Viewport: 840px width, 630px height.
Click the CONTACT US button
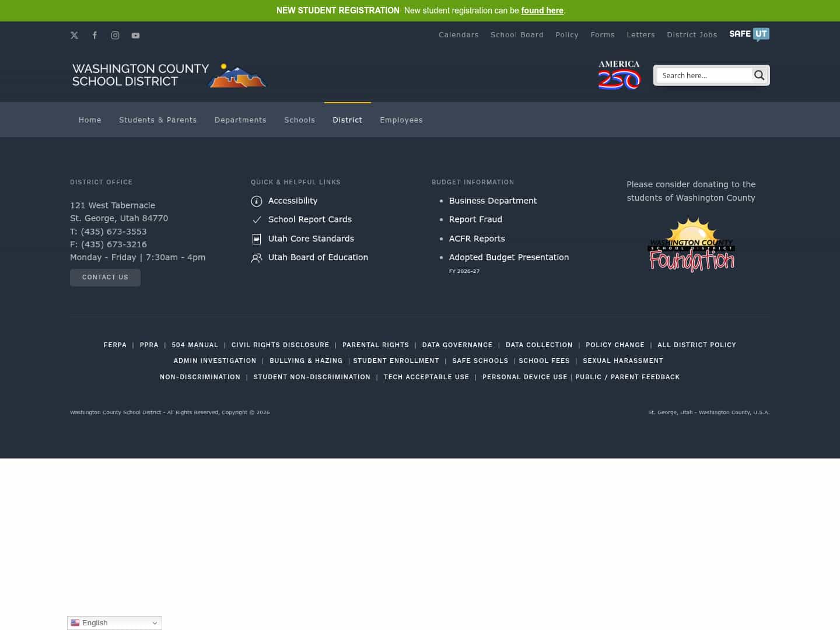pyautogui.click(x=105, y=278)
